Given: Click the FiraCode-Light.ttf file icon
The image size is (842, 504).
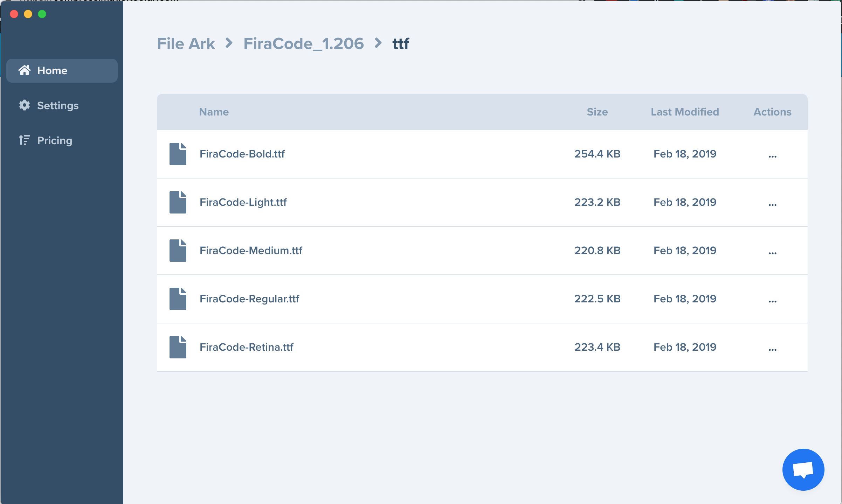Looking at the screenshot, I should point(177,202).
